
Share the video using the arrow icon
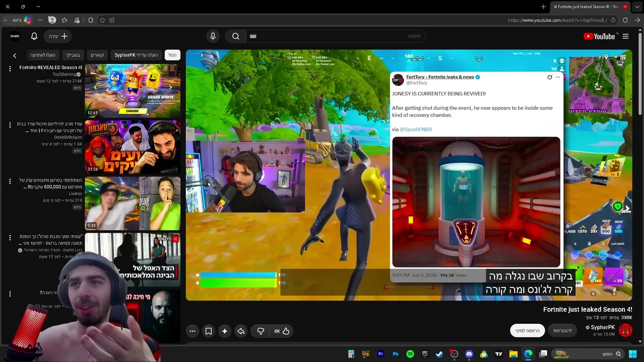(x=241, y=331)
